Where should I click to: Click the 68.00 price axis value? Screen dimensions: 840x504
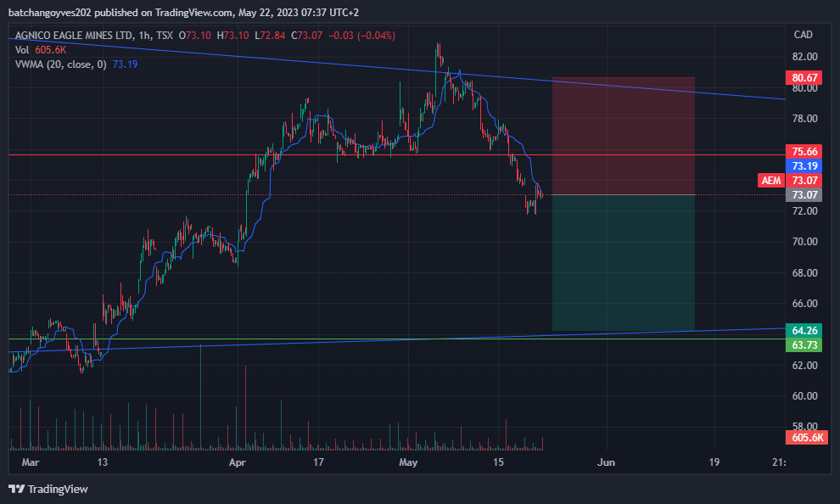[x=804, y=273]
